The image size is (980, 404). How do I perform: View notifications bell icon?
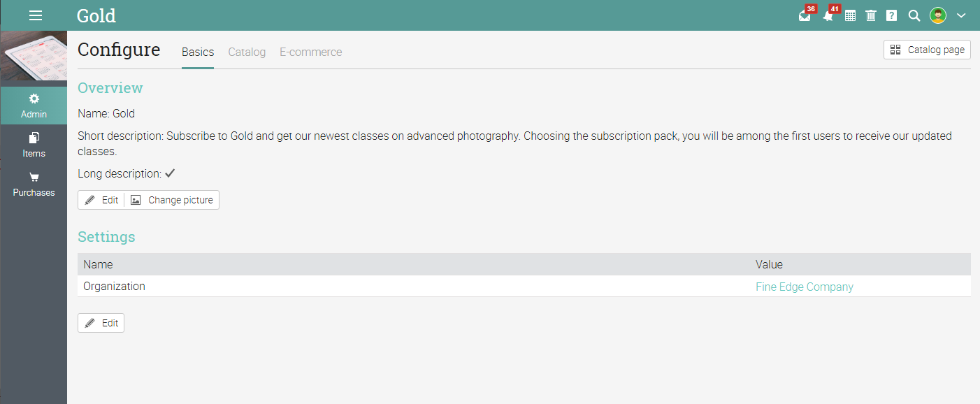[x=828, y=15]
